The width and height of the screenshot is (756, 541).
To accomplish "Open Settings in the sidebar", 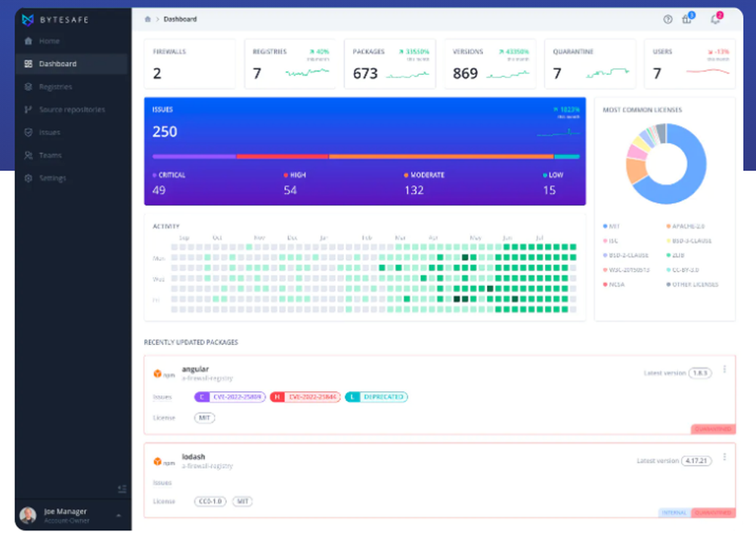I will tap(71, 178).
